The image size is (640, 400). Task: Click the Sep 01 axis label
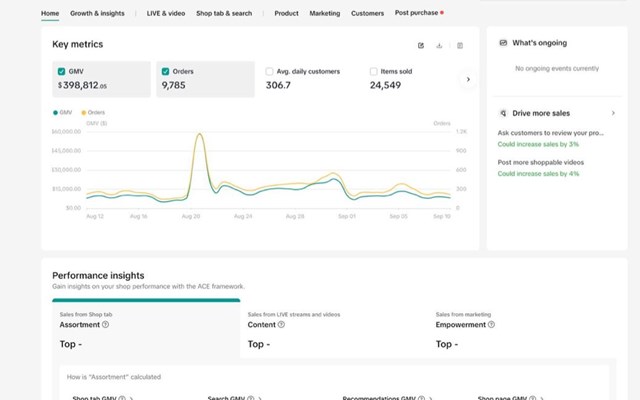(x=347, y=216)
